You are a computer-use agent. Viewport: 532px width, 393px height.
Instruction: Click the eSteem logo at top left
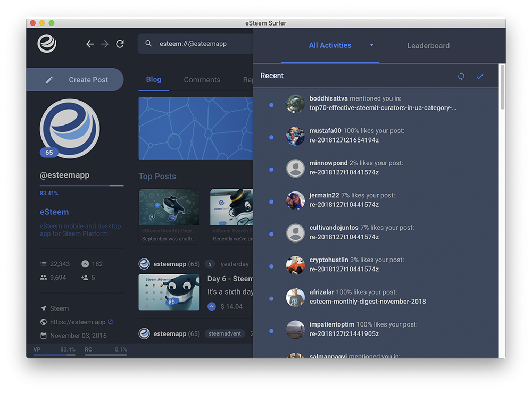47,44
